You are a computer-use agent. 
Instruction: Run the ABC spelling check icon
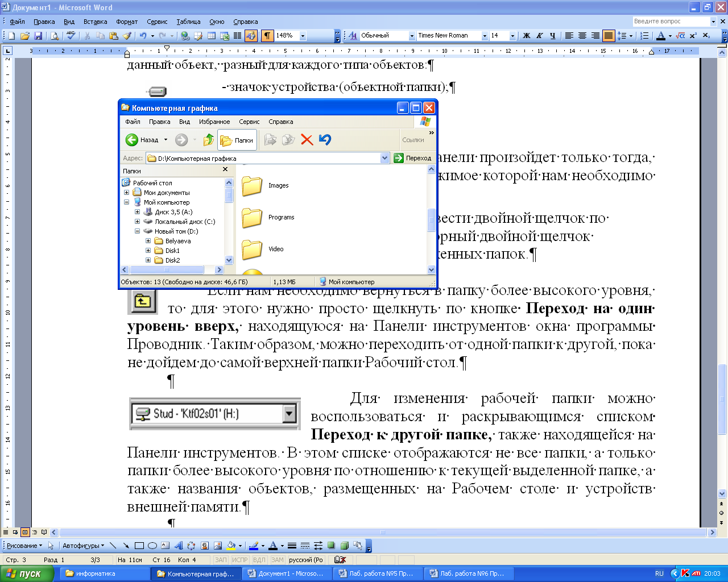(x=71, y=36)
